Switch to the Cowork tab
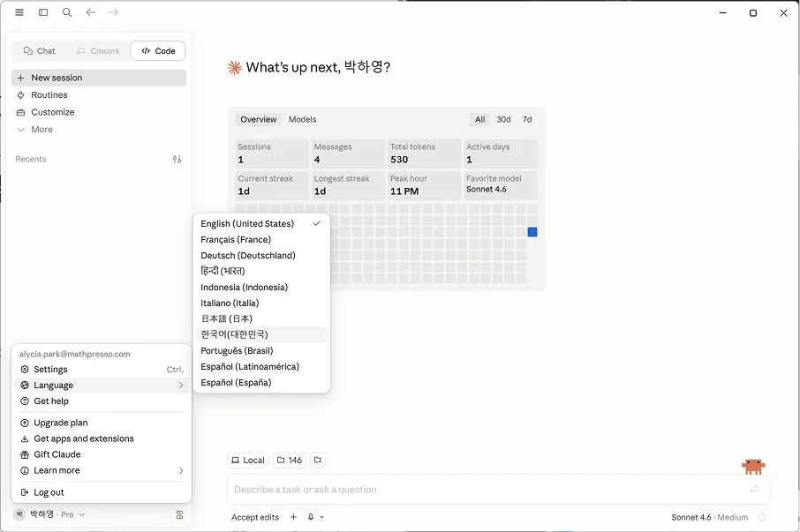Image resolution: width=800 pixels, height=532 pixels. (98, 51)
